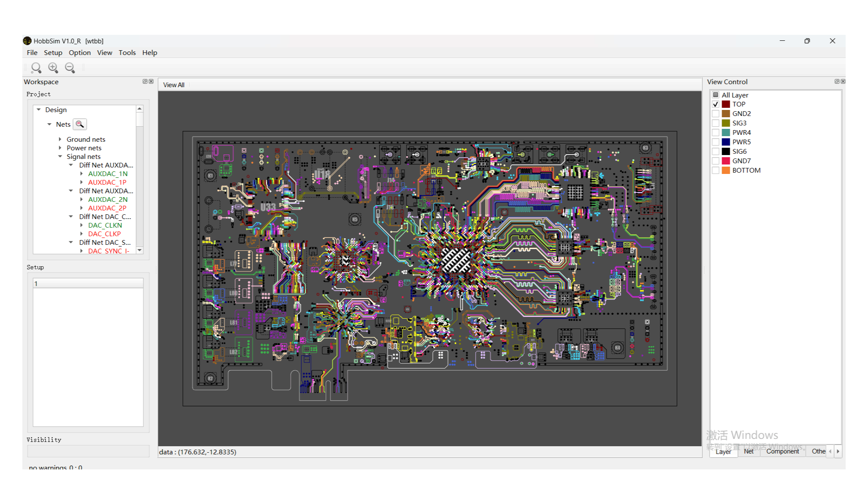Expand the Power nets node
The height and width of the screenshot is (478, 868).
tap(60, 148)
